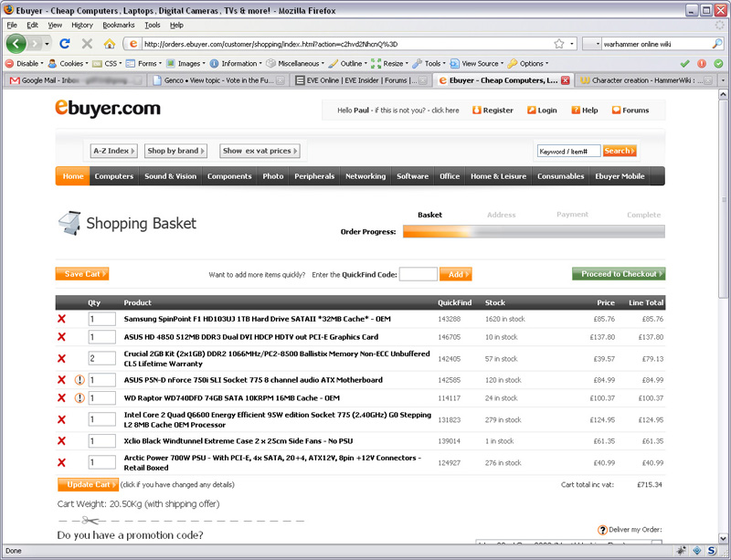Click the orange Search button
The height and width of the screenshot is (560, 731).
pos(620,151)
